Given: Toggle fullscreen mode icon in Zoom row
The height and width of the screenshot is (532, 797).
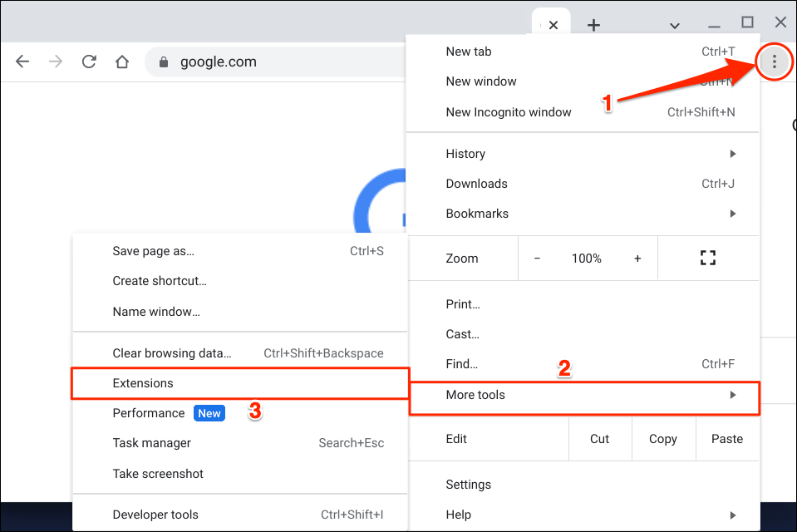Looking at the screenshot, I should (x=707, y=259).
